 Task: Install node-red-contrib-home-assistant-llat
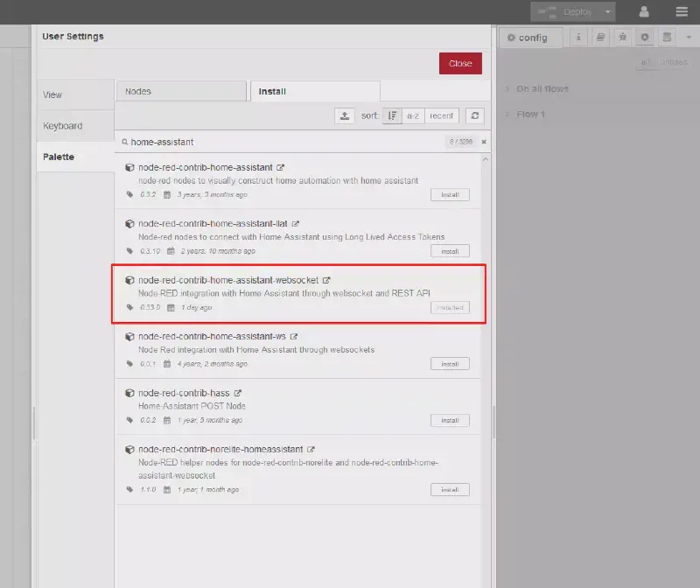tap(450, 251)
